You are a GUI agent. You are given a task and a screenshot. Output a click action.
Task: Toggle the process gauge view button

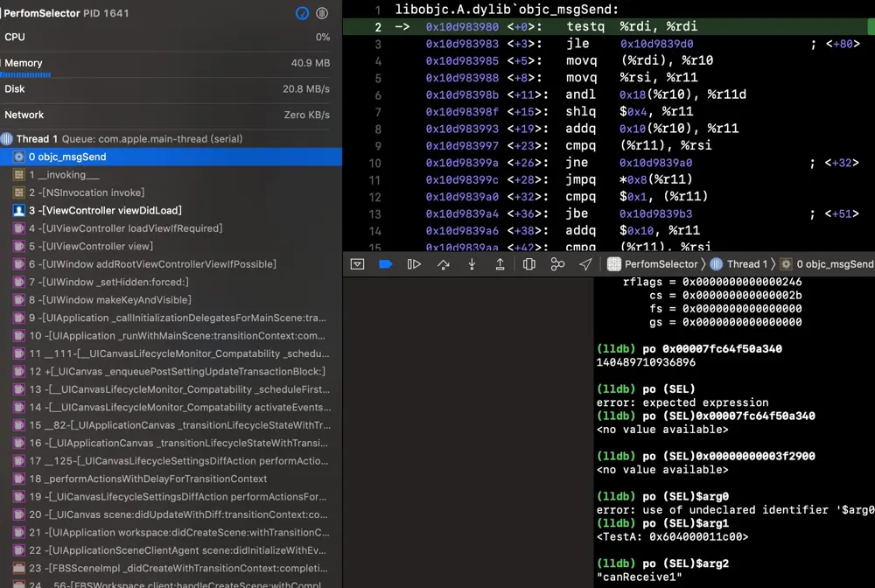(x=302, y=13)
